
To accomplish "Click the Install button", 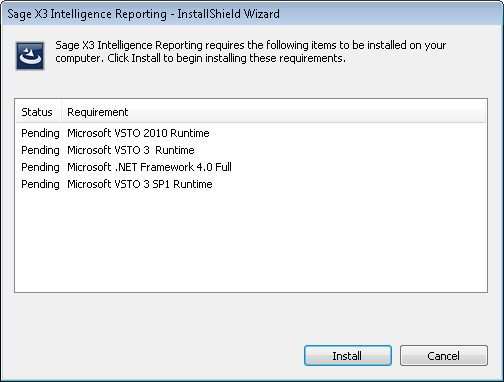I will coord(348,356).
